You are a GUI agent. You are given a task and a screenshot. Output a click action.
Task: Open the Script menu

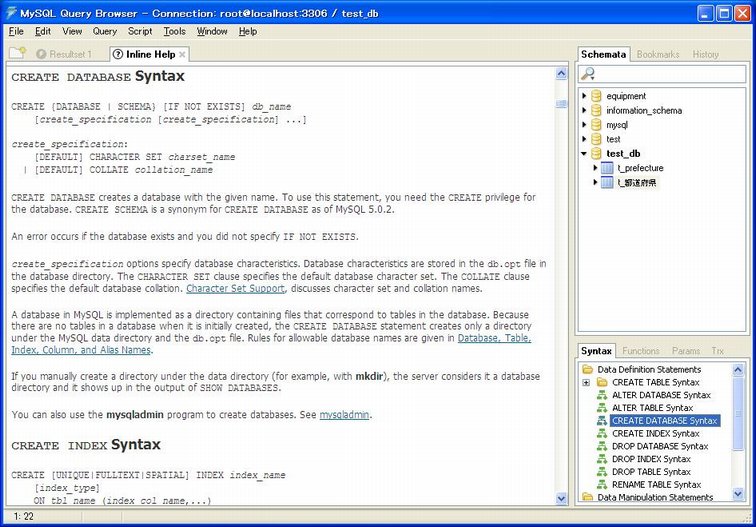pyautogui.click(x=140, y=31)
